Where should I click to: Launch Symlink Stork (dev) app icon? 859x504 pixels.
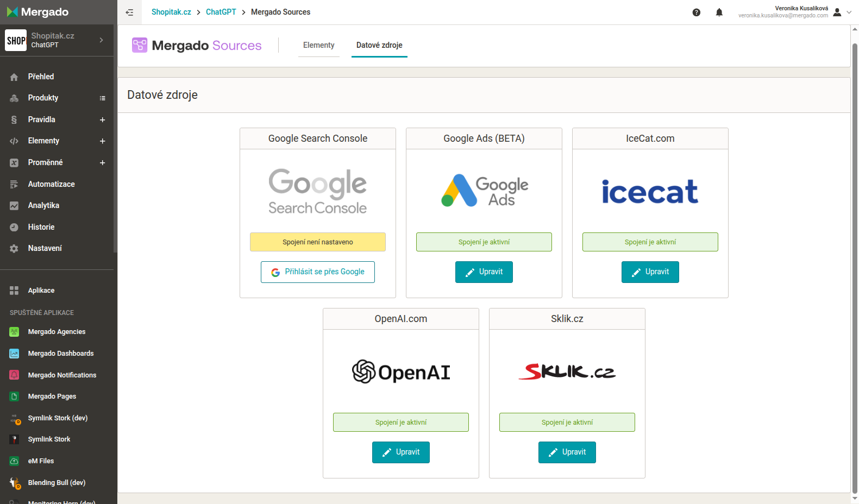(15, 419)
